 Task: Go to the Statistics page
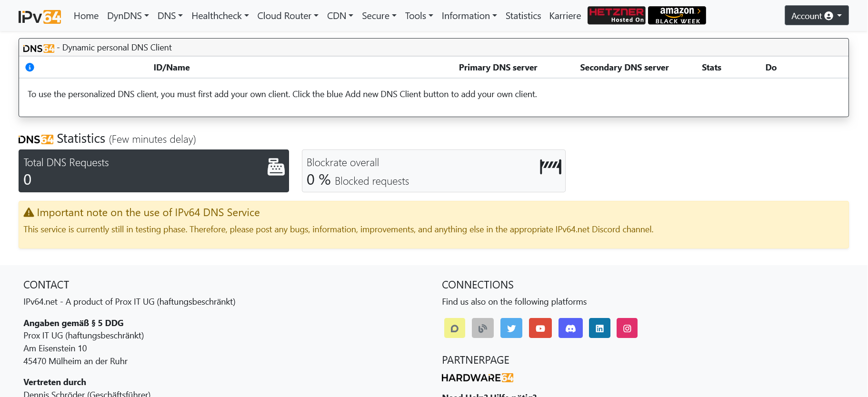pyautogui.click(x=523, y=16)
